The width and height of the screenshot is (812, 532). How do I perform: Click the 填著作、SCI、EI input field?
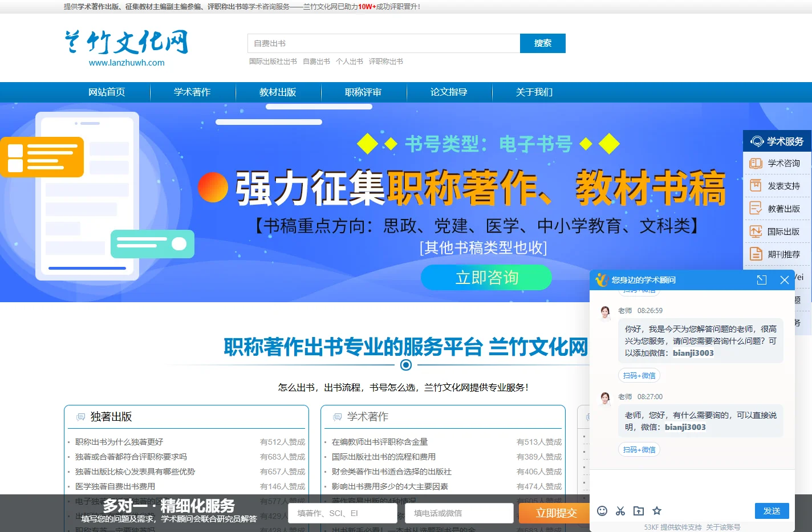point(343,513)
